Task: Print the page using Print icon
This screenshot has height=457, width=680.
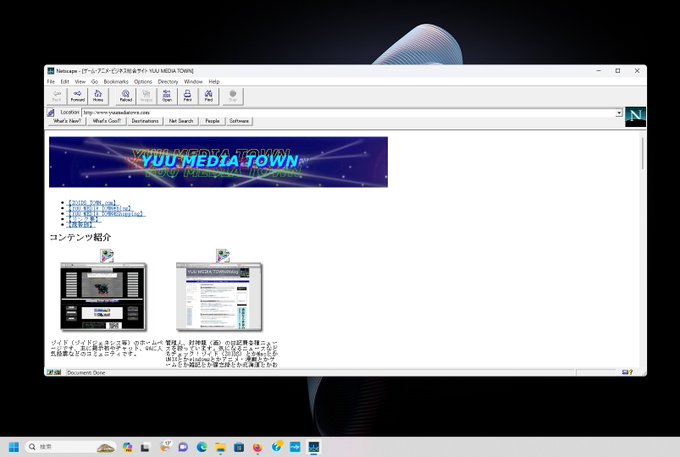Action: click(187, 96)
